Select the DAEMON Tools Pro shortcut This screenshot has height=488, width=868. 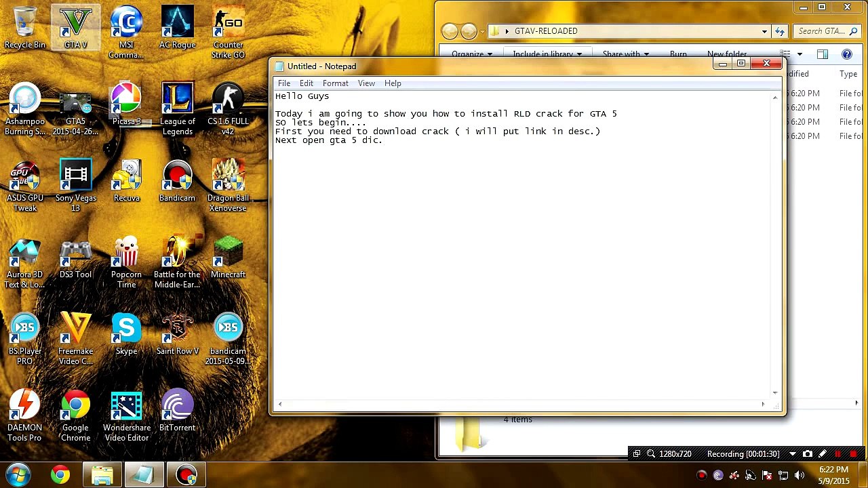(x=25, y=415)
